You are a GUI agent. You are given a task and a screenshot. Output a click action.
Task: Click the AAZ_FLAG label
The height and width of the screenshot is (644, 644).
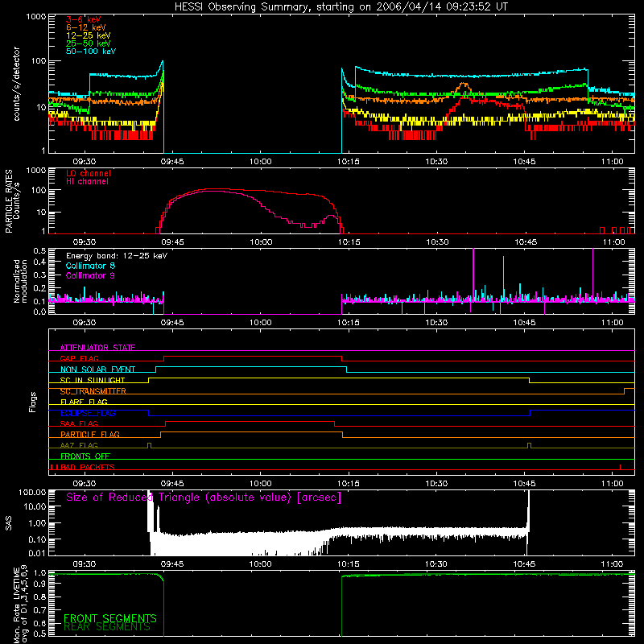(79, 445)
